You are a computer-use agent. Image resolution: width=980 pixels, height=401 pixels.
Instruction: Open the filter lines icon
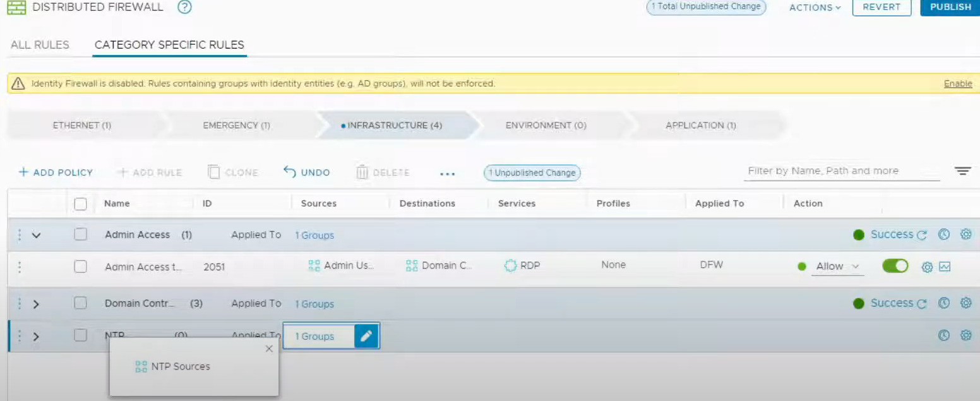coord(962,171)
